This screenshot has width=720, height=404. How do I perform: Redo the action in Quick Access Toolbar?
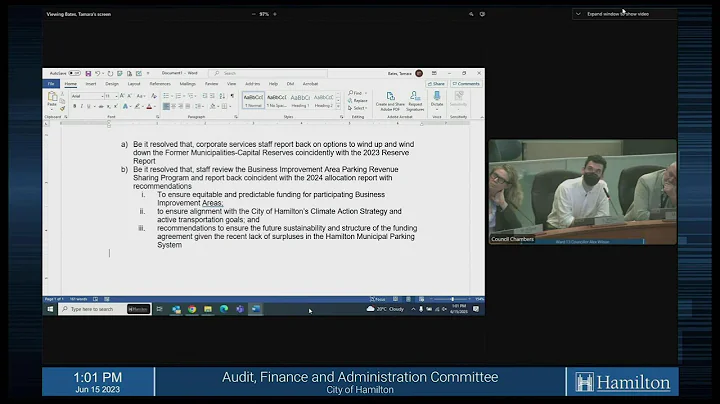[110, 73]
